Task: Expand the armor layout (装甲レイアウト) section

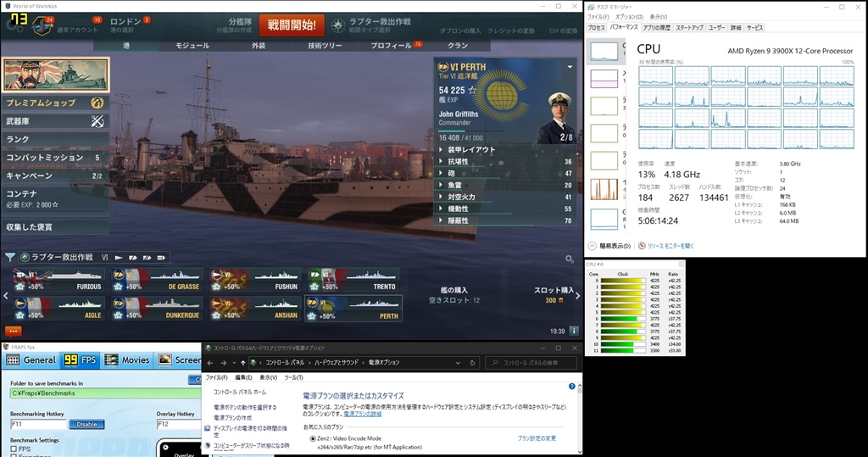Action: tap(505, 149)
